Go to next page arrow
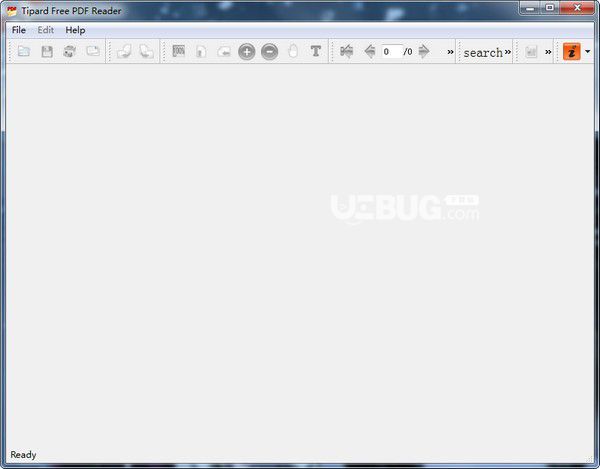This screenshot has height=469, width=600. [x=424, y=51]
